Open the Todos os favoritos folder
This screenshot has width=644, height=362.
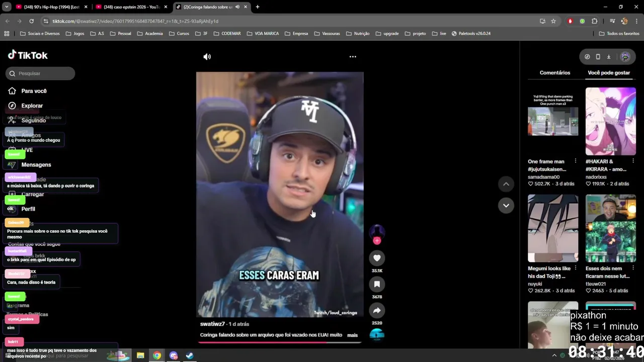(619, 34)
